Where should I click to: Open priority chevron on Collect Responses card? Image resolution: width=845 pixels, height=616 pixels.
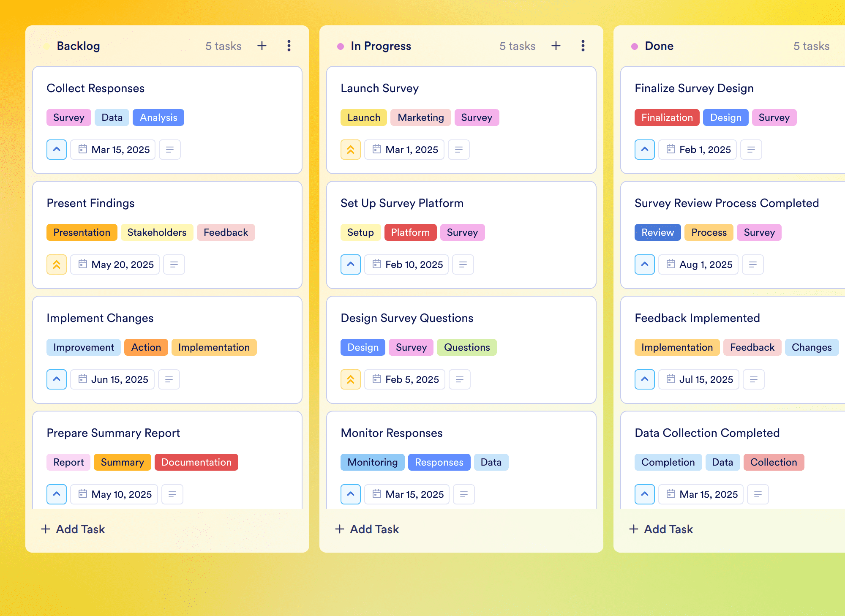click(x=57, y=150)
